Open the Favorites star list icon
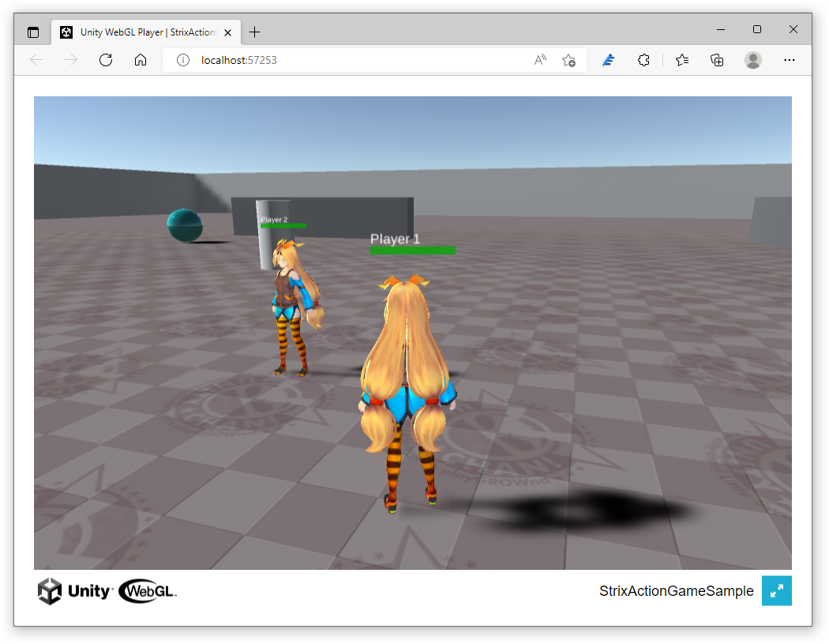This screenshot has height=644, width=829. [x=682, y=60]
